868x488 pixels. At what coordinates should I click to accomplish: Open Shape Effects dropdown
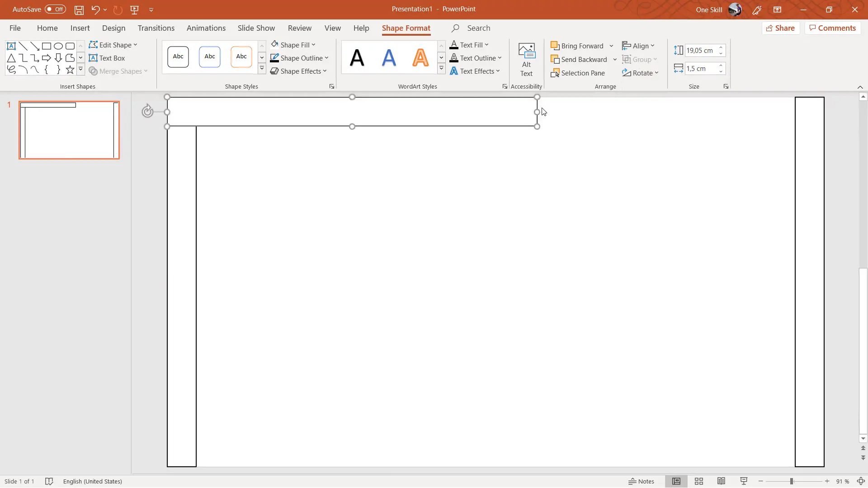[x=298, y=71]
